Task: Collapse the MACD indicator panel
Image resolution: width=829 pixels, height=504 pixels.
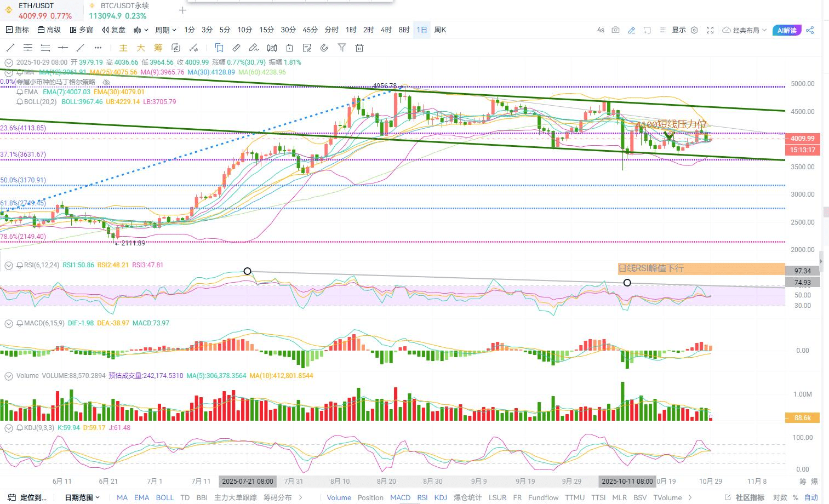Action: click(9, 323)
